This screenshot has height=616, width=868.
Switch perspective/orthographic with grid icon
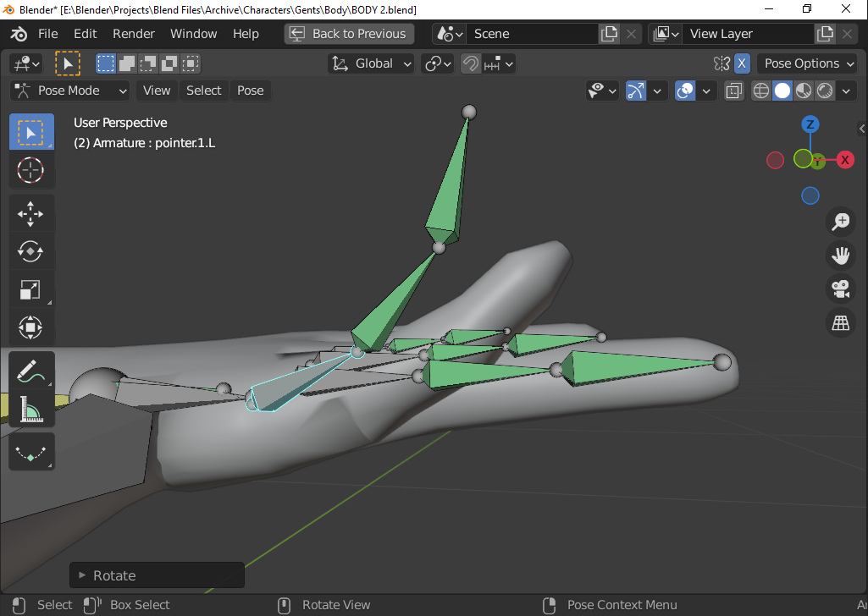(x=840, y=323)
